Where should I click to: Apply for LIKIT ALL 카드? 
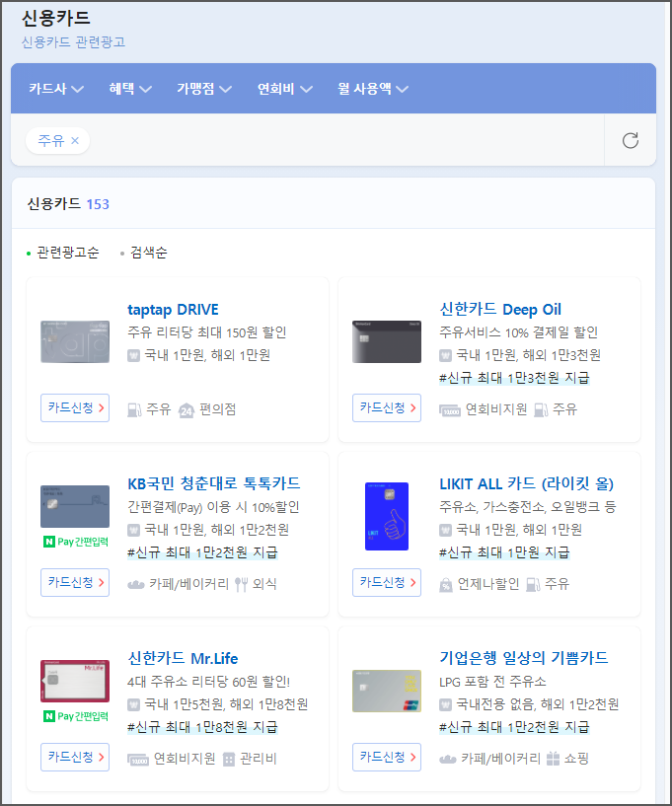tap(387, 582)
